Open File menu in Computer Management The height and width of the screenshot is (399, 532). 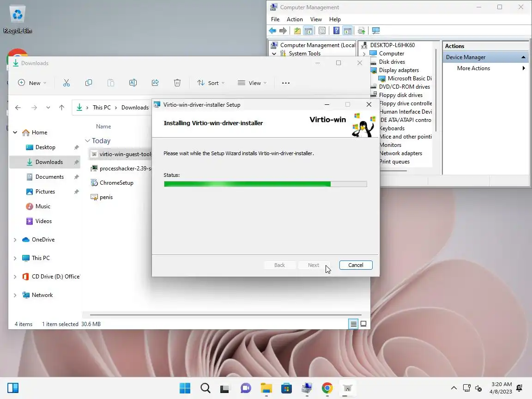pos(275,19)
